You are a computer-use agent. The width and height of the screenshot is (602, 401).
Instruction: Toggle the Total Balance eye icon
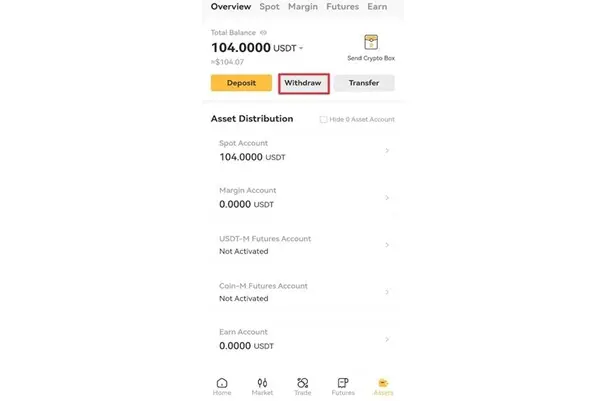click(x=263, y=33)
